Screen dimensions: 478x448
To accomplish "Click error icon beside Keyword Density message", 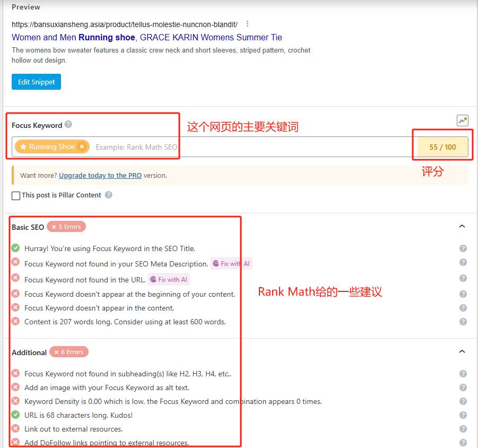I will pyautogui.click(x=15, y=401).
